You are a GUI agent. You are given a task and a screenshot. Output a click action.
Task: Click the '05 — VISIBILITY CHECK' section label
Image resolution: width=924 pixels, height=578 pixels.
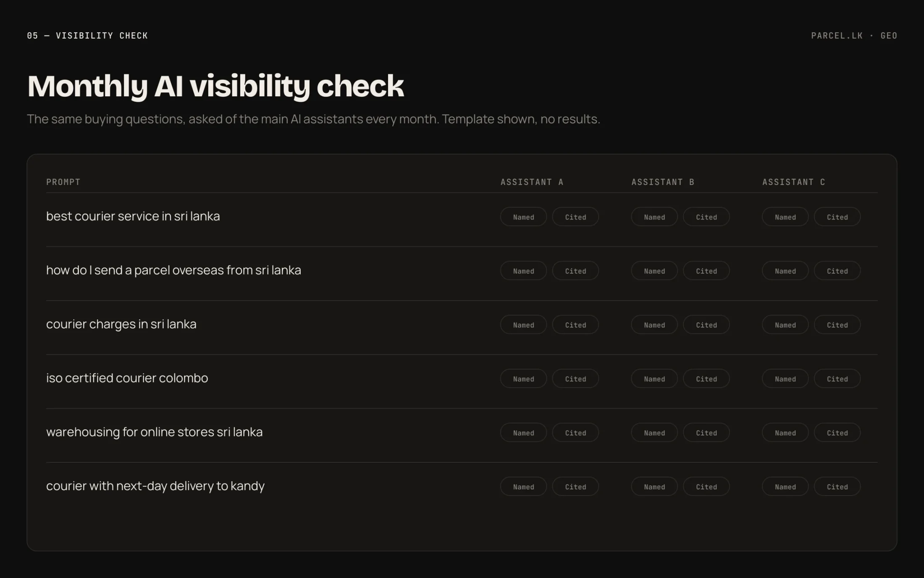pos(87,36)
